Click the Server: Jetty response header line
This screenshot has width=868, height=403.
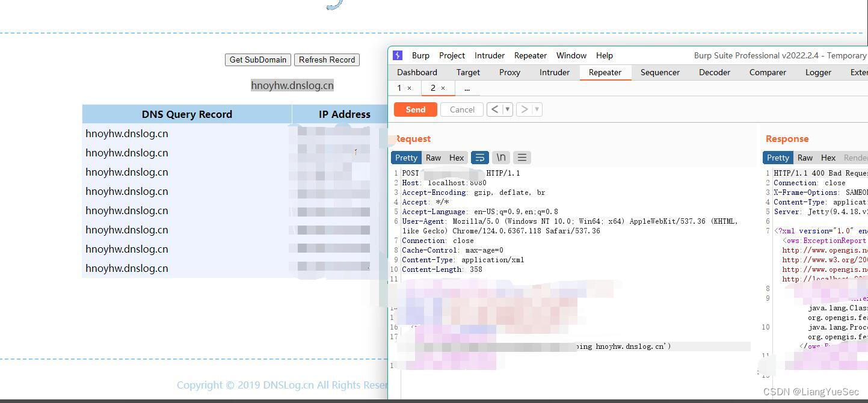click(x=820, y=212)
